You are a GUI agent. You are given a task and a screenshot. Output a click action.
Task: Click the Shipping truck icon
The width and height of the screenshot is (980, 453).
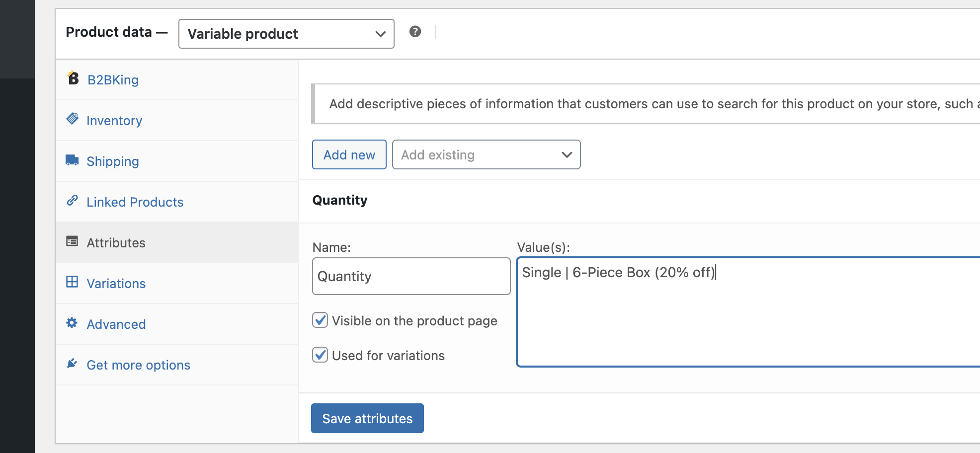pyautogui.click(x=72, y=159)
